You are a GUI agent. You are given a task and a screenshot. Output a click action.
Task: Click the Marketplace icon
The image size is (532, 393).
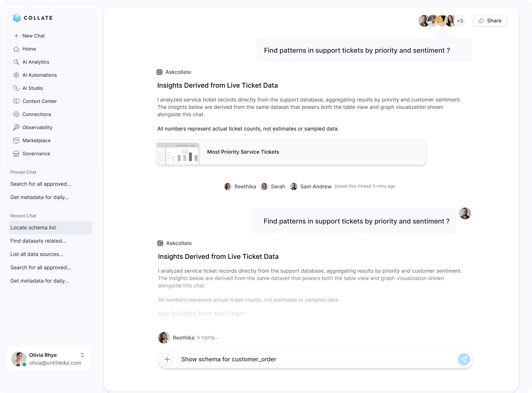click(x=16, y=140)
